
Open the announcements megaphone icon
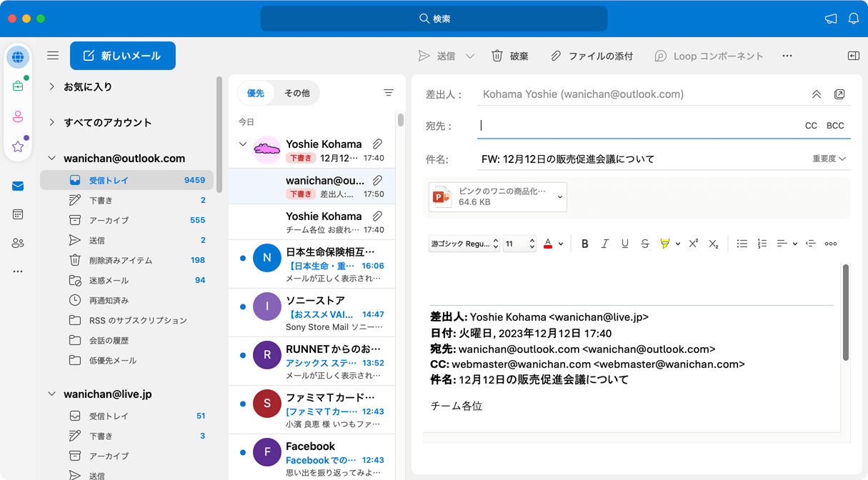tap(831, 19)
